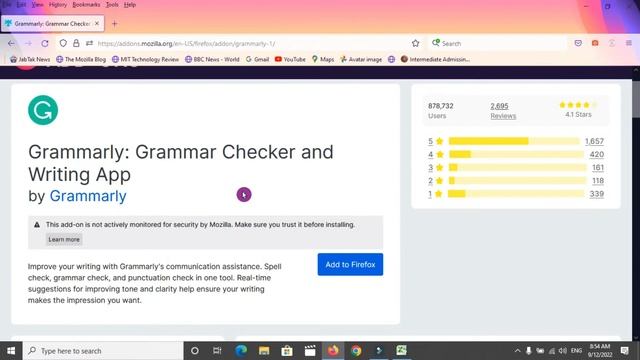640x360 pixels.
Task: Open the 2,695 Reviews link
Action: tap(503, 111)
